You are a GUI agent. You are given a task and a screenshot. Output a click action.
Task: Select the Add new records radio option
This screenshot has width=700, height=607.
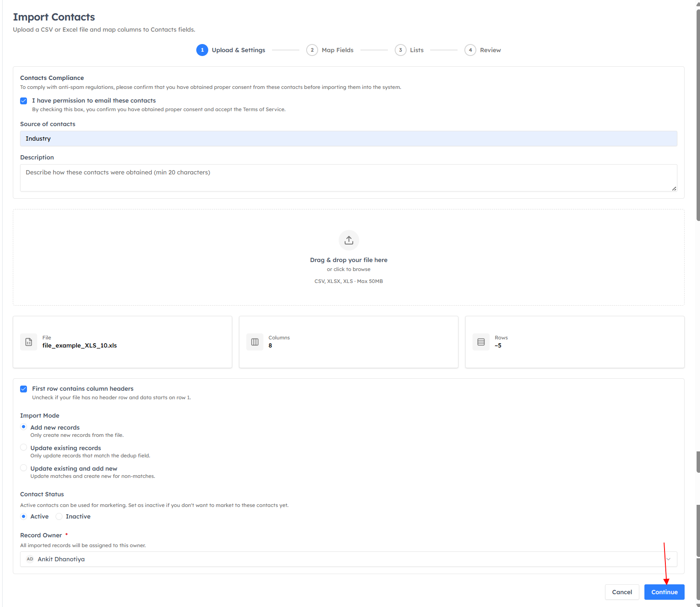24,427
